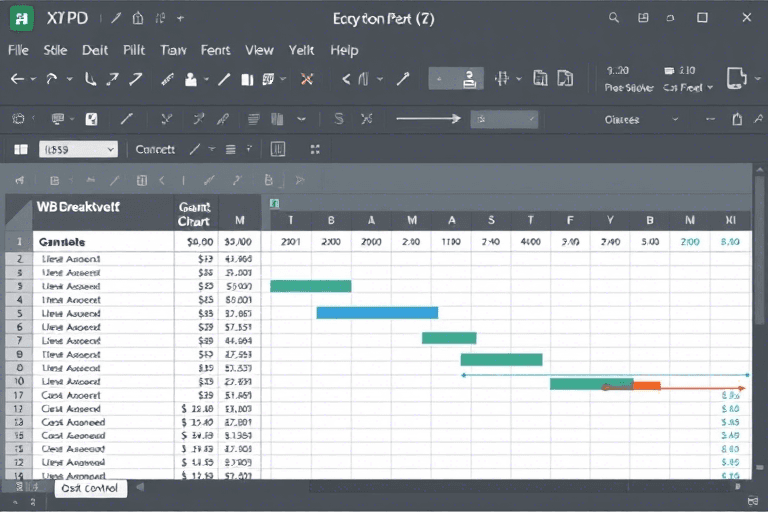The image size is (768, 512).
Task: Click the phone device icon at toolbar right
Action: pos(737,79)
